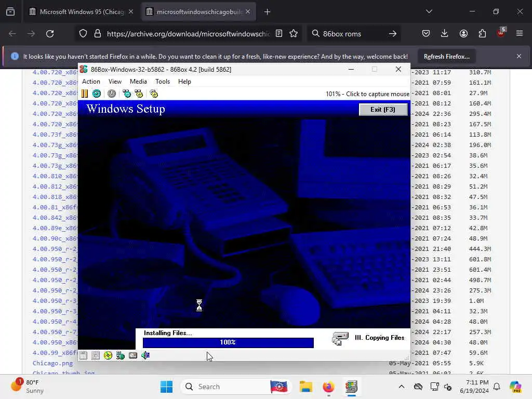Click the Firefox taskbar icon

point(328,387)
